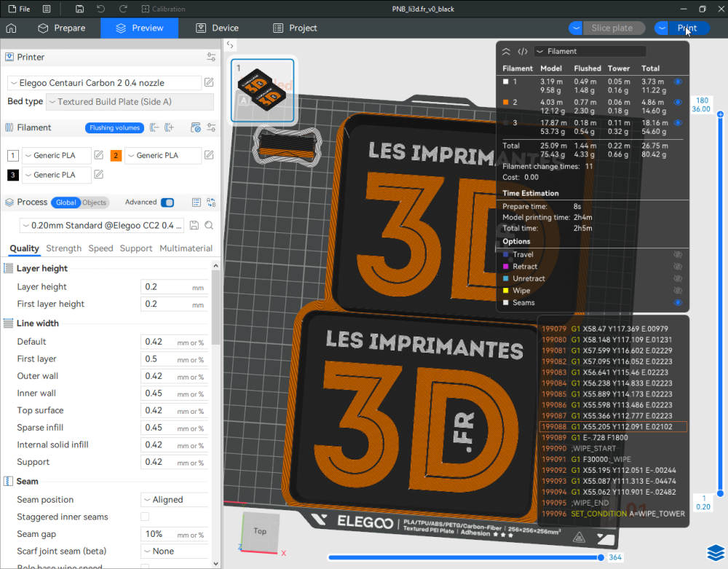728x569 pixels.
Task: Open the Bed type dropdown
Action: (x=130, y=101)
